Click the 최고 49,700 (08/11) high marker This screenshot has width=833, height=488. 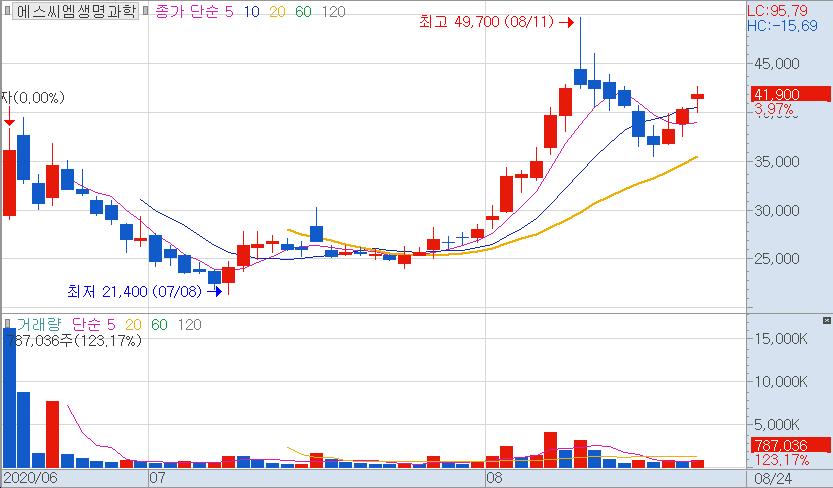[x=496, y=22]
